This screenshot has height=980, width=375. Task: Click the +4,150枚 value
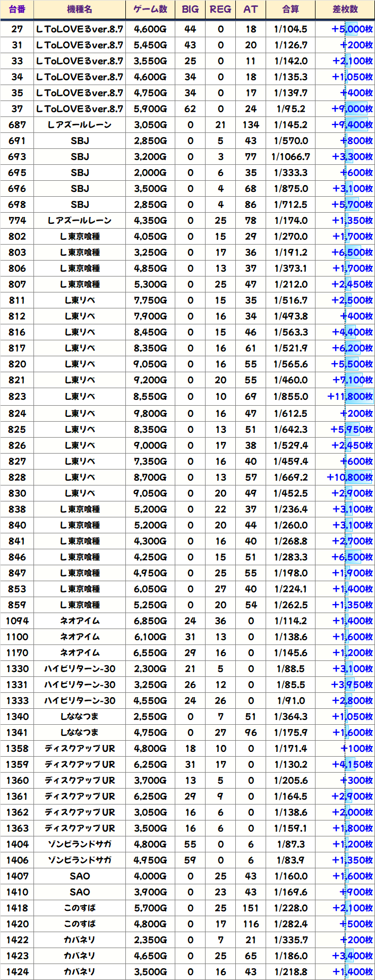(353, 764)
